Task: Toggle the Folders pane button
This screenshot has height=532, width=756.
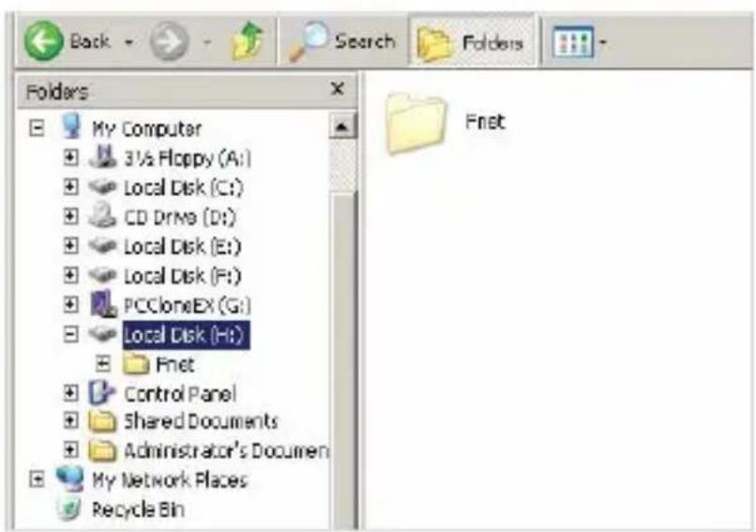Action: (x=472, y=42)
